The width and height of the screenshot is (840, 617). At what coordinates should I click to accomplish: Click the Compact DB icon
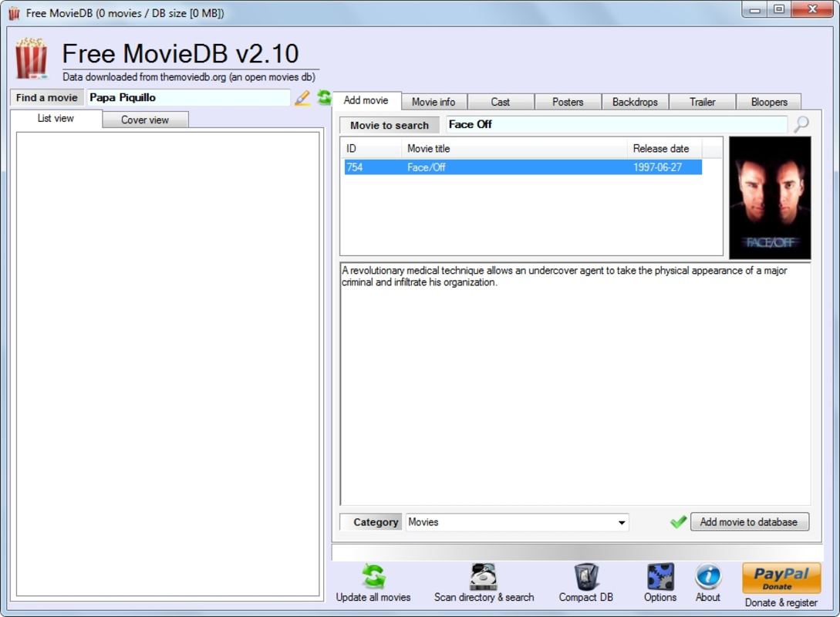coord(586,576)
